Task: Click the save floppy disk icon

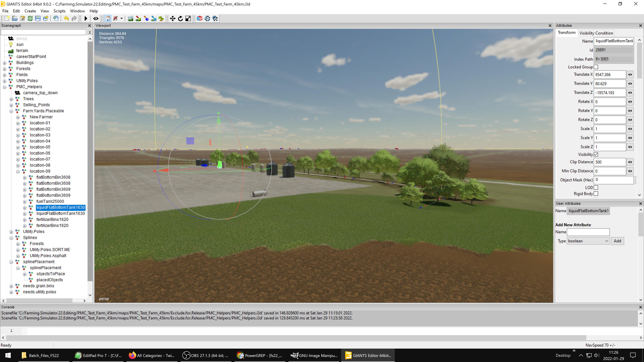Action: (38, 18)
